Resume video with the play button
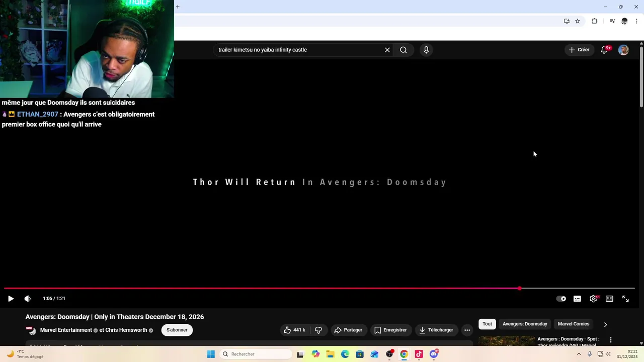The height and width of the screenshot is (362, 644). coord(11,299)
